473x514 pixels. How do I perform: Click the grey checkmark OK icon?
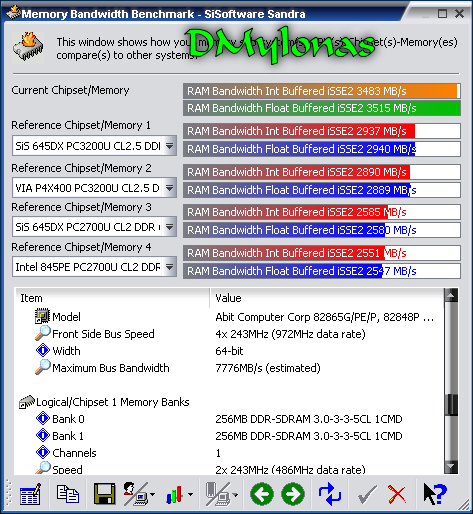pos(367,494)
